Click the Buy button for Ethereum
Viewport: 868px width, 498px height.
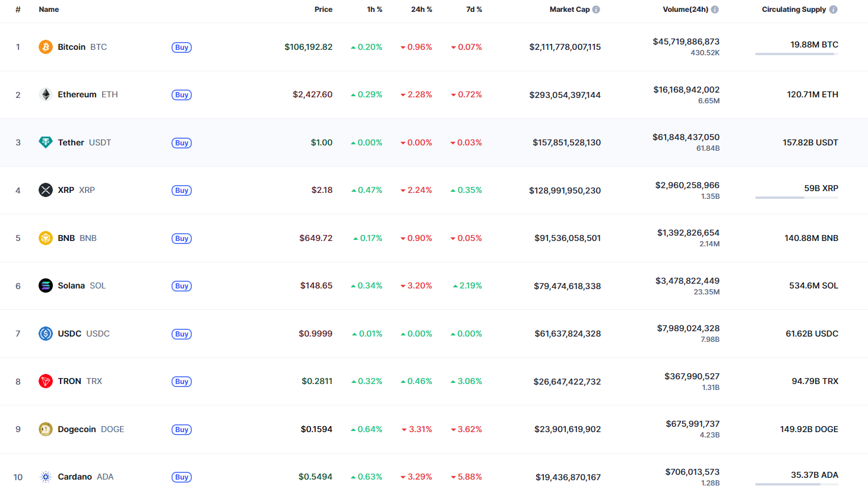pyautogui.click(x=182, y=95)
